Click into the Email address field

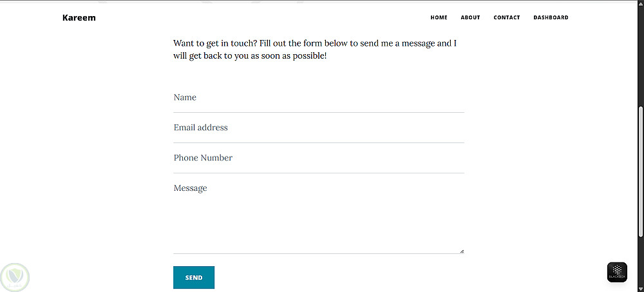tap(318, 128)
